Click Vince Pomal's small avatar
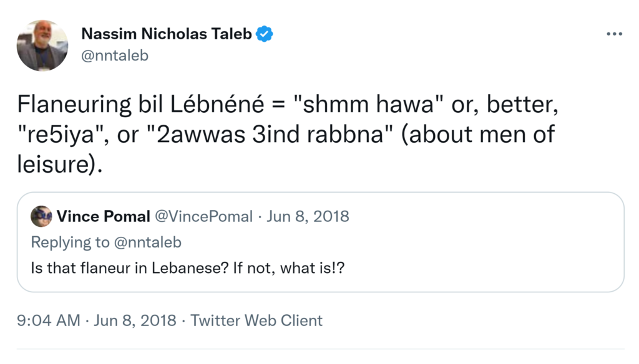 tap(41, 216)
